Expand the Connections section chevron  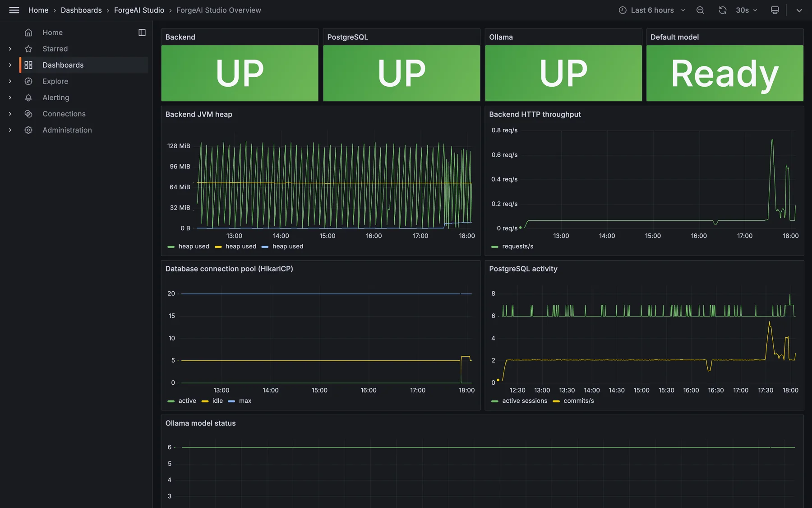(10, 114)
